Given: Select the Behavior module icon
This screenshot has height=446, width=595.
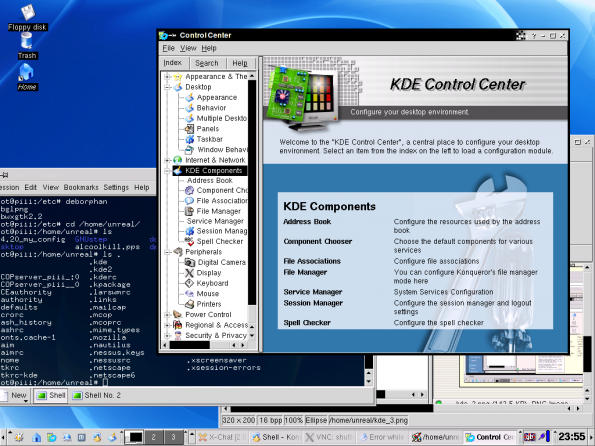Looking at the screenshot, I should (x=189, y=108).
